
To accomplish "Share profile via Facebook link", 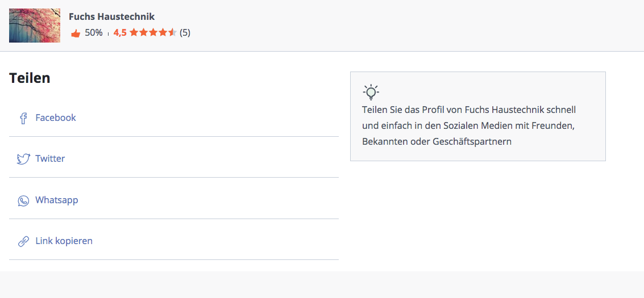I will (56, 118).
